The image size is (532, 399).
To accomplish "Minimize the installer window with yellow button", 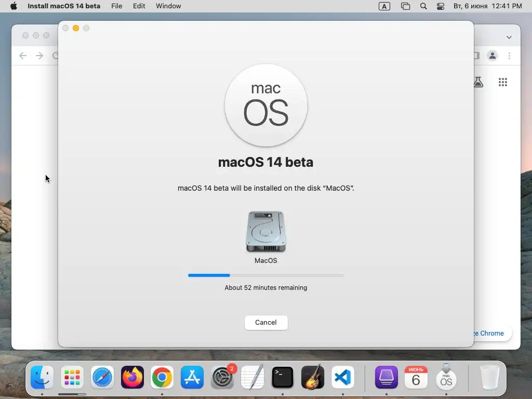I will [76, 28].
